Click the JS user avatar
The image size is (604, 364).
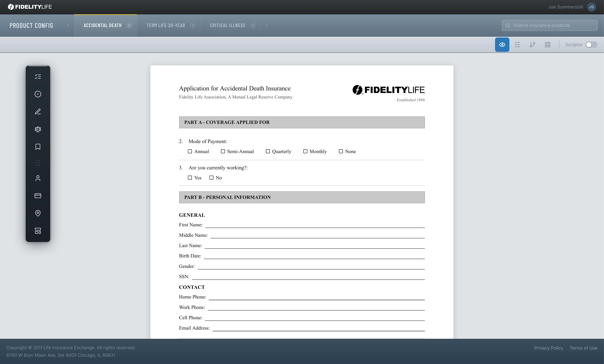pos(591,7)
